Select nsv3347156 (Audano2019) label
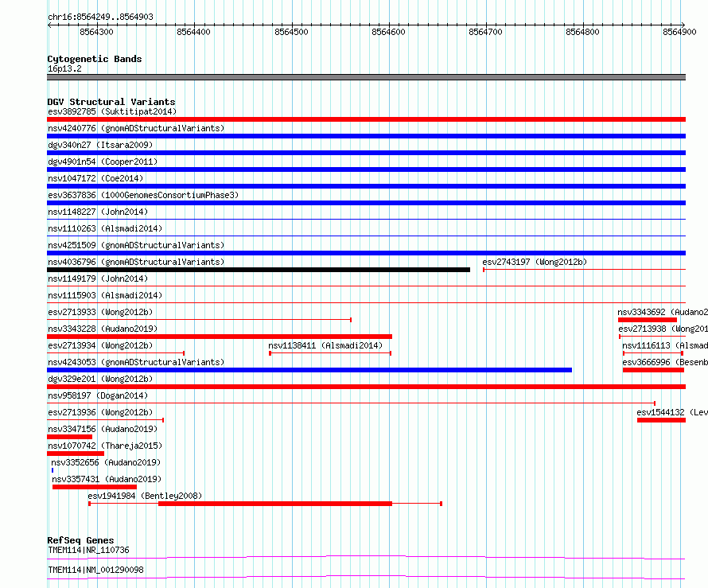This screenshot has height=588, width=708. point(103,429)
